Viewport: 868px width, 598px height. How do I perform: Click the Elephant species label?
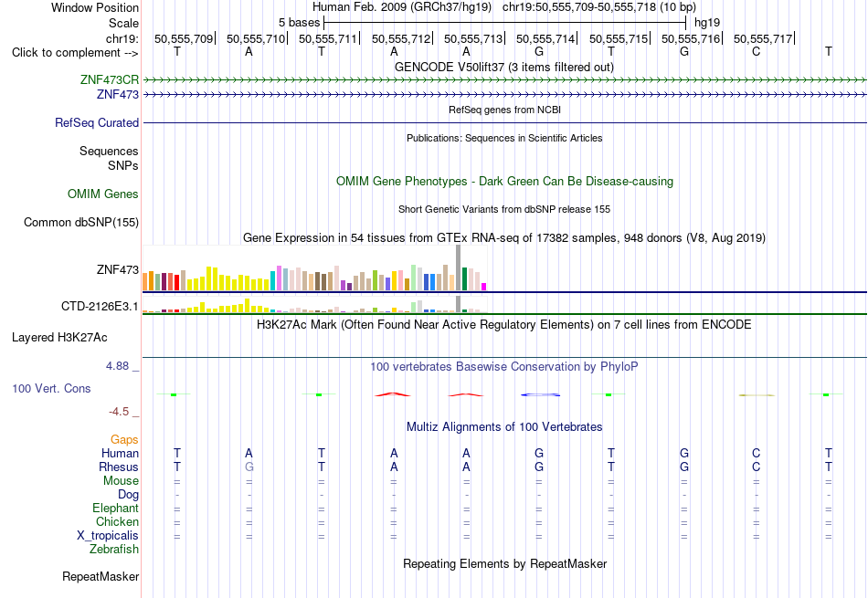pyautogui.click(x=115, y=508)
